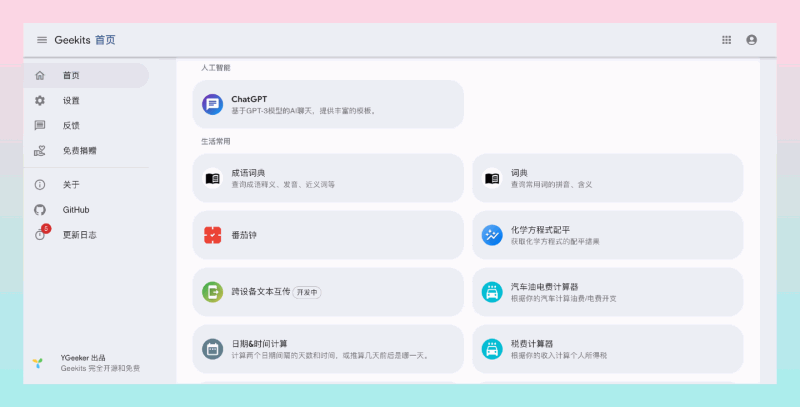This screenshot has width=800, height=407.
Task: Open the ChatGPT tool card
Action: point(328,104)
